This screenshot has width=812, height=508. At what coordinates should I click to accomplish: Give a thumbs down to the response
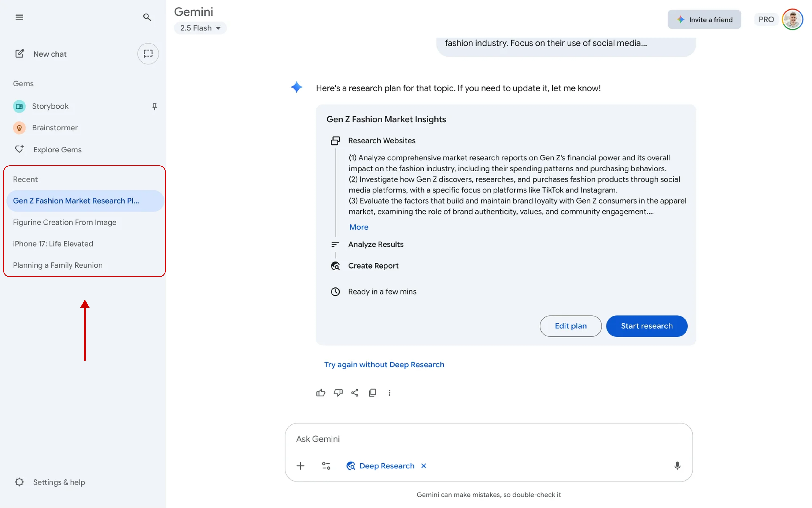pos(338,392)
